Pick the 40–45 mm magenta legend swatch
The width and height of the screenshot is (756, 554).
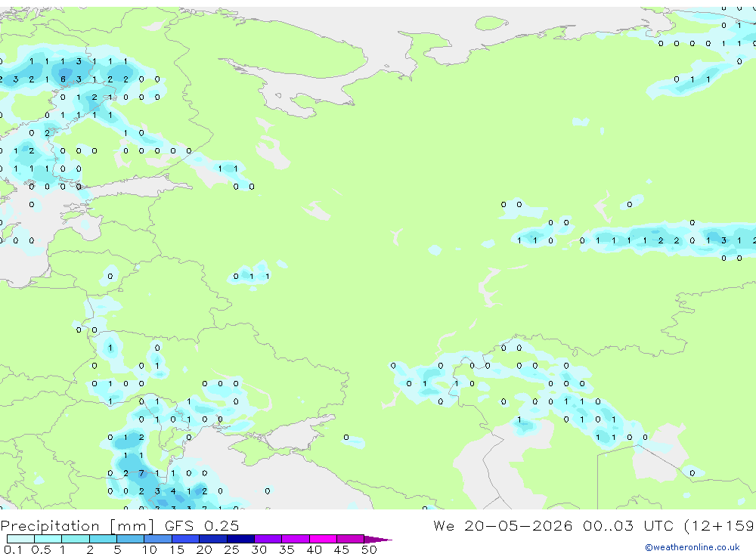[323, 539]
